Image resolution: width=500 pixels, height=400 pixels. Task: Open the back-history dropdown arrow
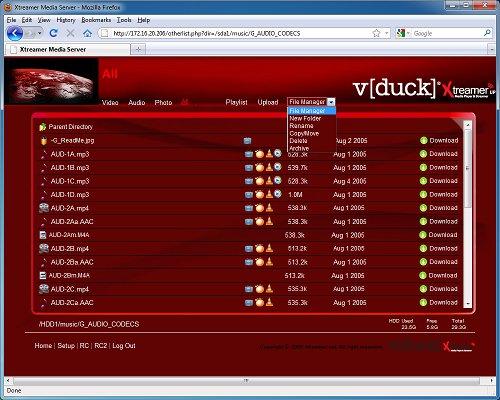(x=39, y=33)
